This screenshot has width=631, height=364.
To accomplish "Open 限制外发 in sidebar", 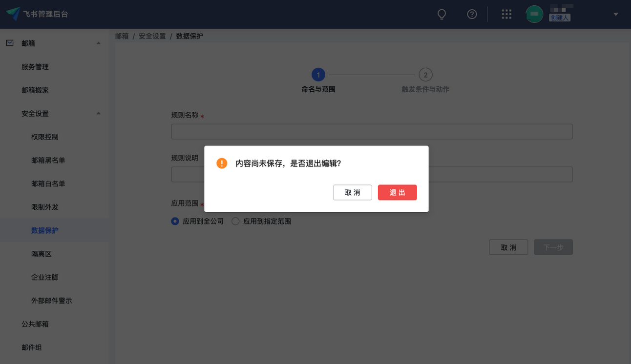I will [x=45, y=207].
